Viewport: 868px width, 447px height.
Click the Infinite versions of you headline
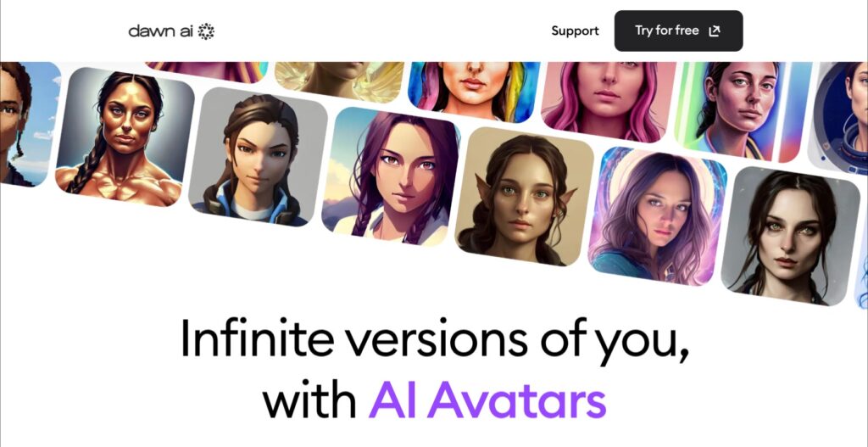coord(435,338)
